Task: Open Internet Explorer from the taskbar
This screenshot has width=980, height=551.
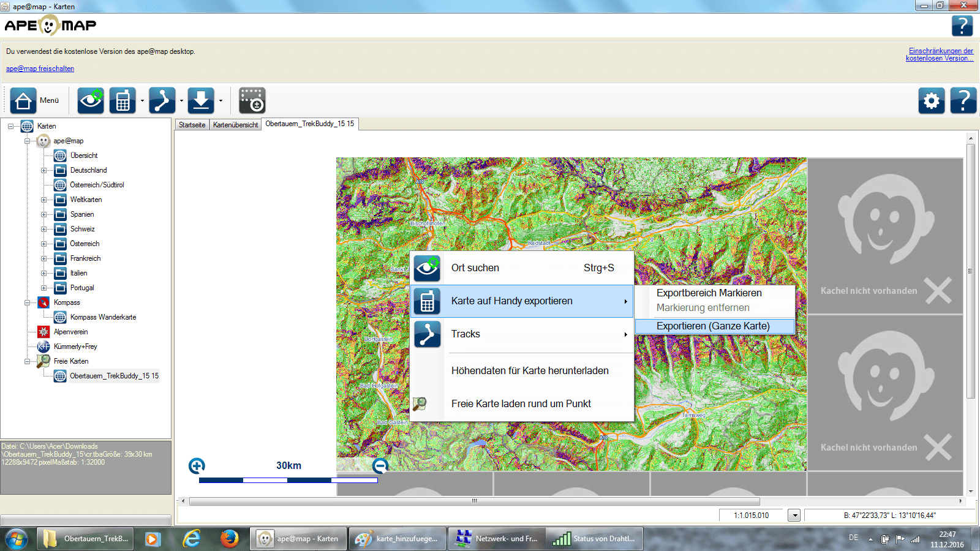Action: tap(192, 539)
